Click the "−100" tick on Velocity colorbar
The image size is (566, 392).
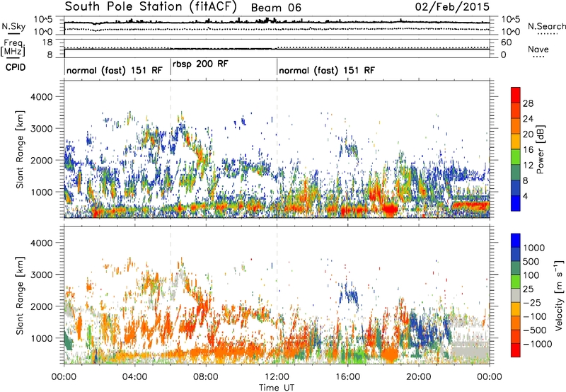535,316
